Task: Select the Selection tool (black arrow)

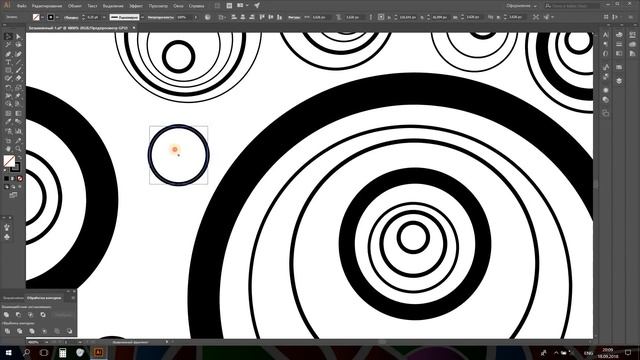Action: 8,37
